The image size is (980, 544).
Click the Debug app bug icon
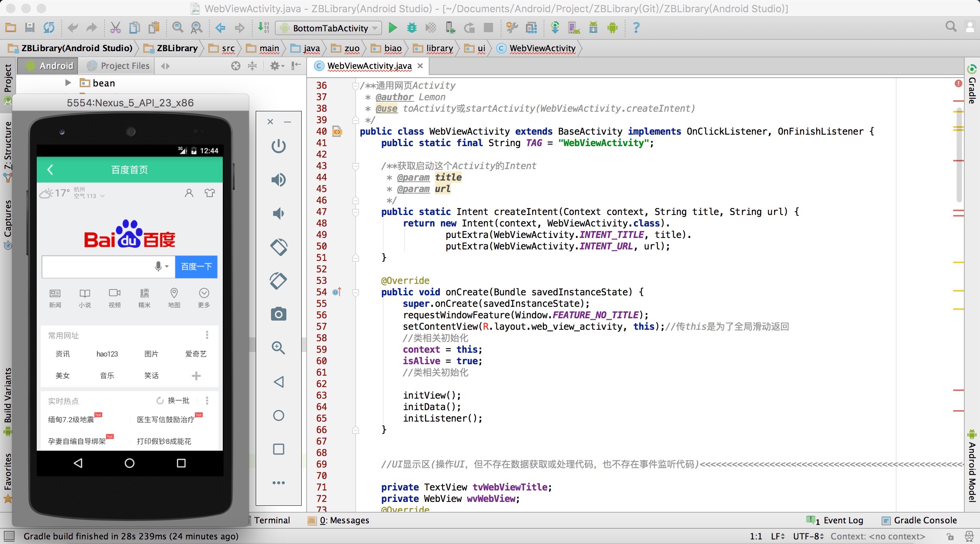[x=412, y=28]
